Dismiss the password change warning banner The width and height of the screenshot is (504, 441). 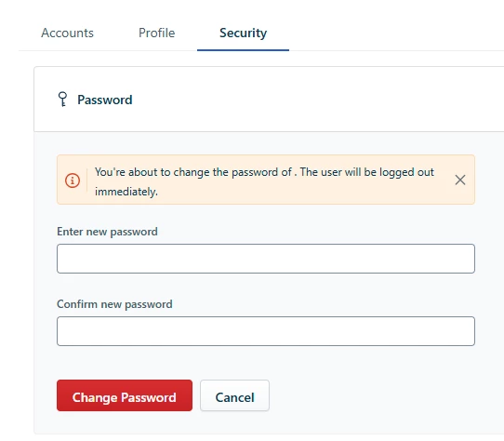pyautogui.click(x=460, y=180)
